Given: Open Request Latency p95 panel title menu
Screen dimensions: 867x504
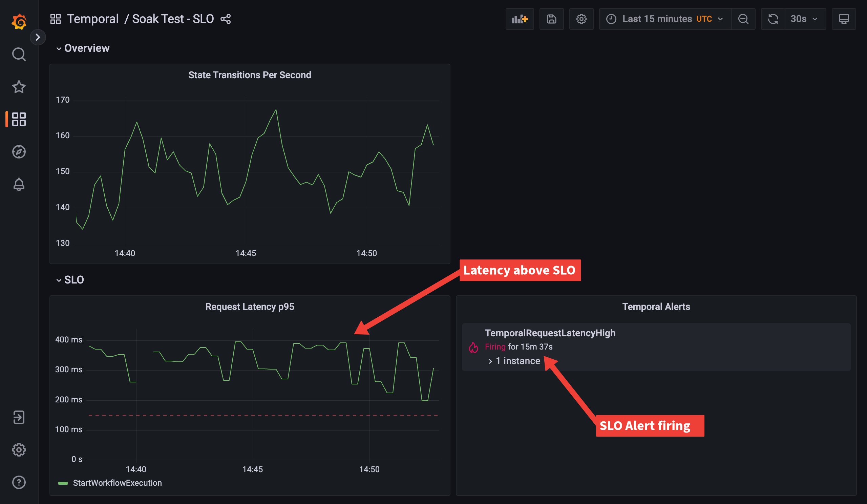Looking at the screenshot, I should 250,307.
